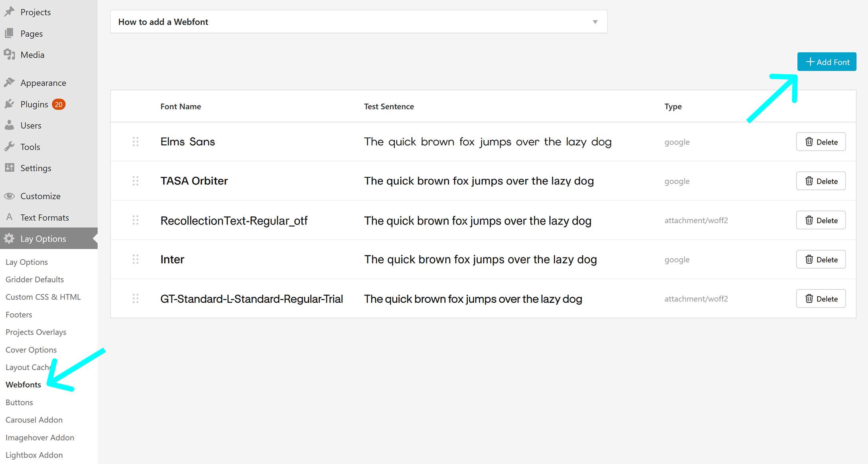Open the Webfonts submenu item
868x464 pixels.
click(x=23, y=385)
